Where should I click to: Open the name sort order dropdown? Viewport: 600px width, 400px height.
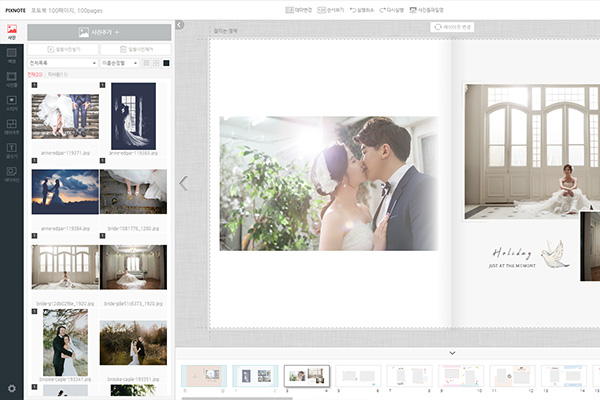121,63
